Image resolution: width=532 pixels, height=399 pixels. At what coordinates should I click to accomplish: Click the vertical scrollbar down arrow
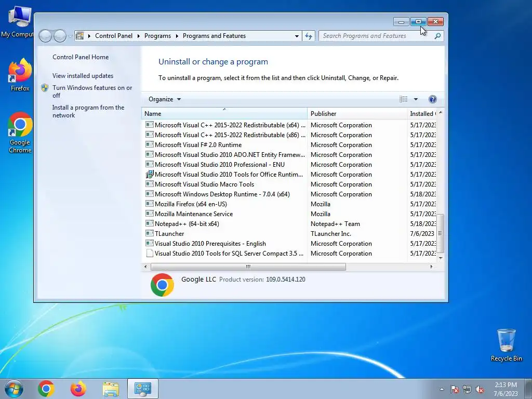441,258
